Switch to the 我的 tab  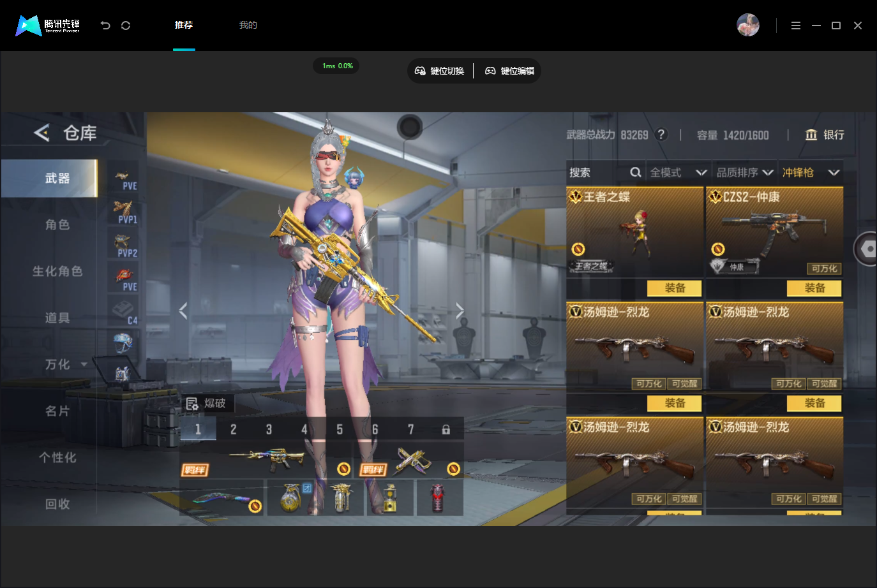click(248, 25)
